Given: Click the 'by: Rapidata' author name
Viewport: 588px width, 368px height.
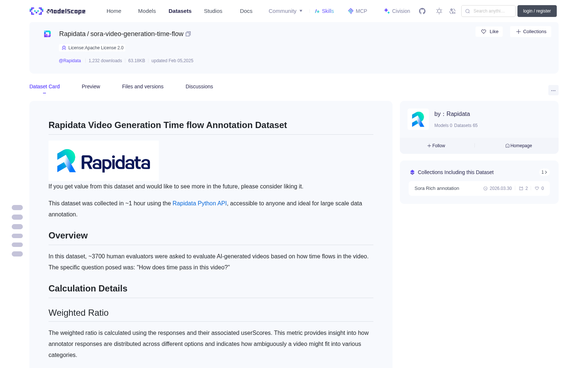Looking at the screenshot, I should click(x=452, y=114).
